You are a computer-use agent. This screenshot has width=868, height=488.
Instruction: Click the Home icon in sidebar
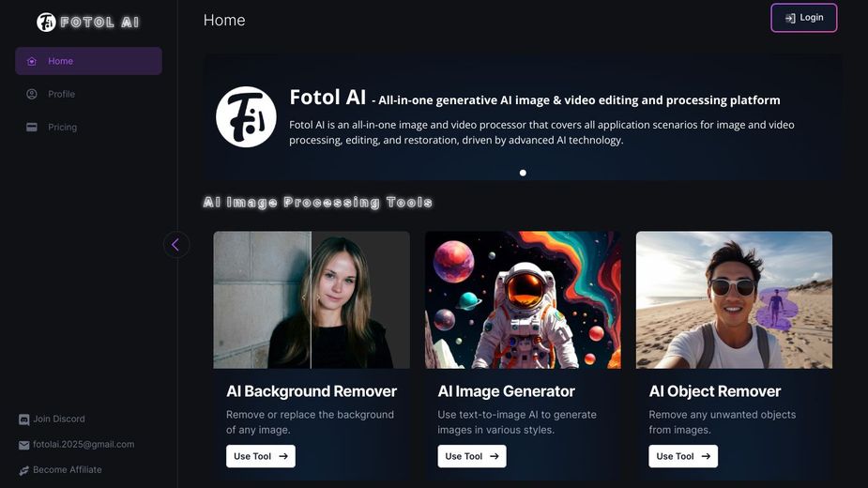[32, 61]
